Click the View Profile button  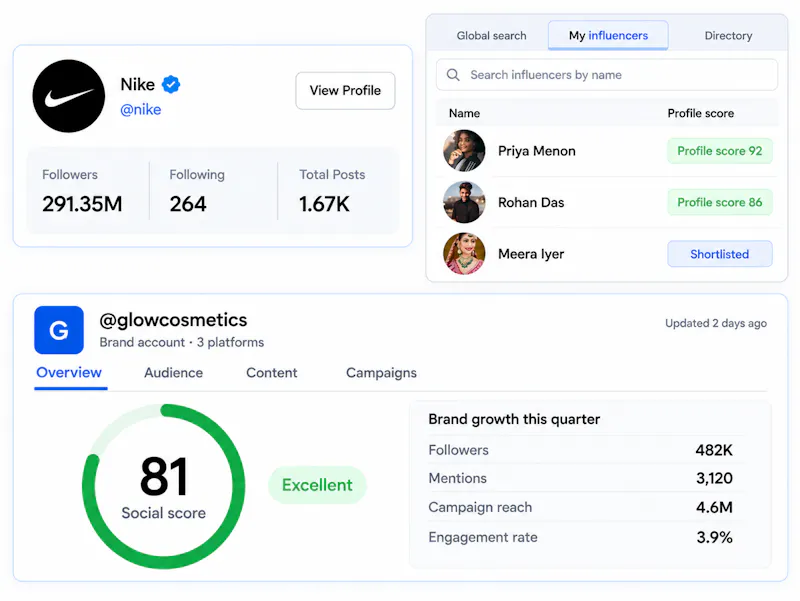pyautogui.click(x=345, y=90)
